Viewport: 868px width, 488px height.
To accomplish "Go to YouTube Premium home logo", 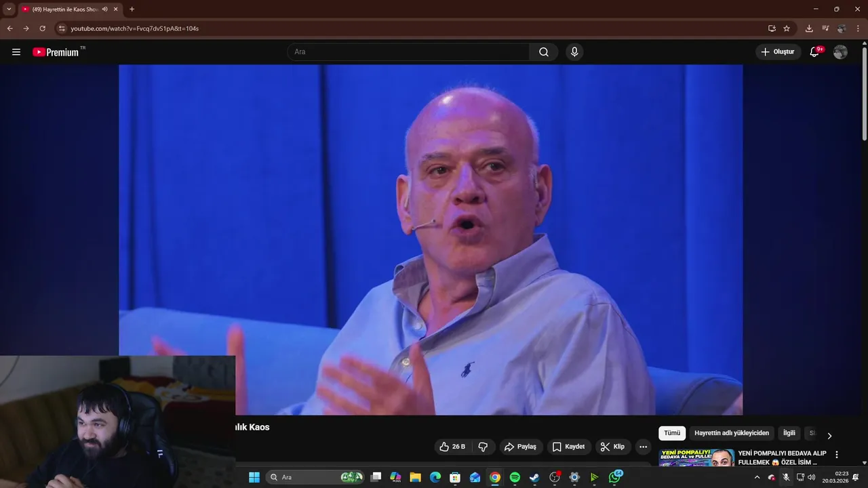I will pos(56,52).
